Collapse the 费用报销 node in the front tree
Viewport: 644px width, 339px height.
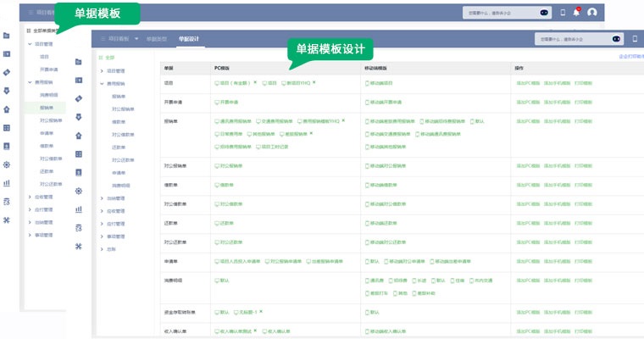[102, 83]
